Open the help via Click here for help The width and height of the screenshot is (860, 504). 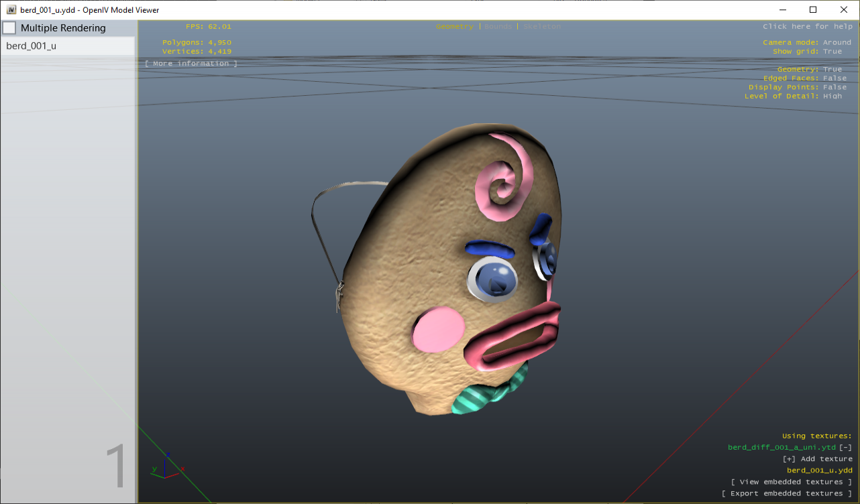click(807, 26)
